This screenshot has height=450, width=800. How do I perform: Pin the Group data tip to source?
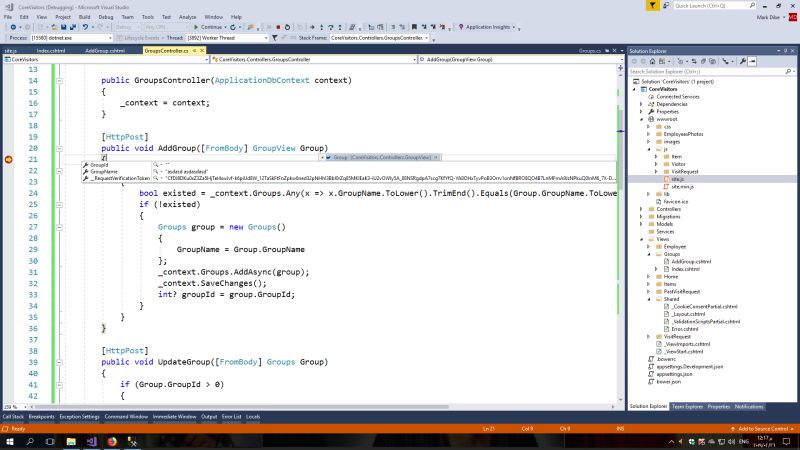coord(436,157)
